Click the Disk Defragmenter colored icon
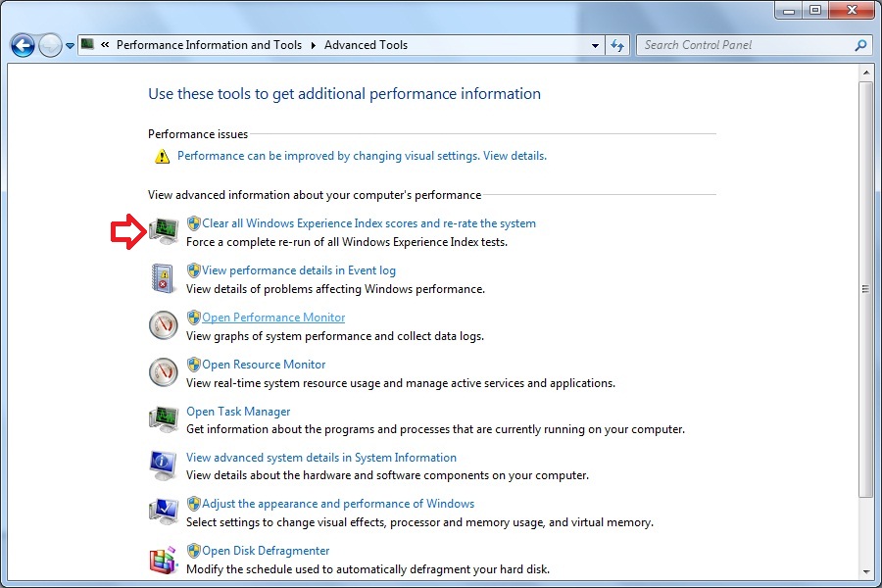The width and height of the screenshot is (882, 588). [x=163, y=559]
